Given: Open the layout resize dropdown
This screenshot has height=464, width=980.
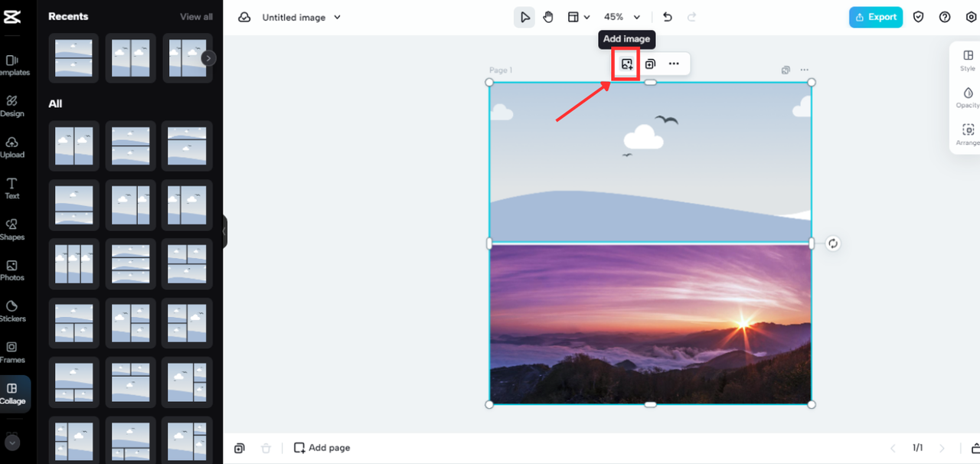Looking at the screenshot, I should tap(579, 17).
